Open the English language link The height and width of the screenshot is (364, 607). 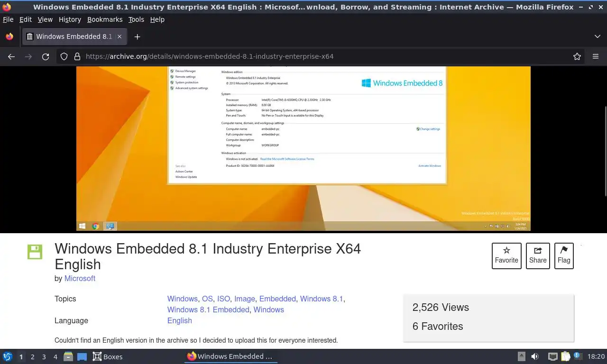(x=180, y=320)
